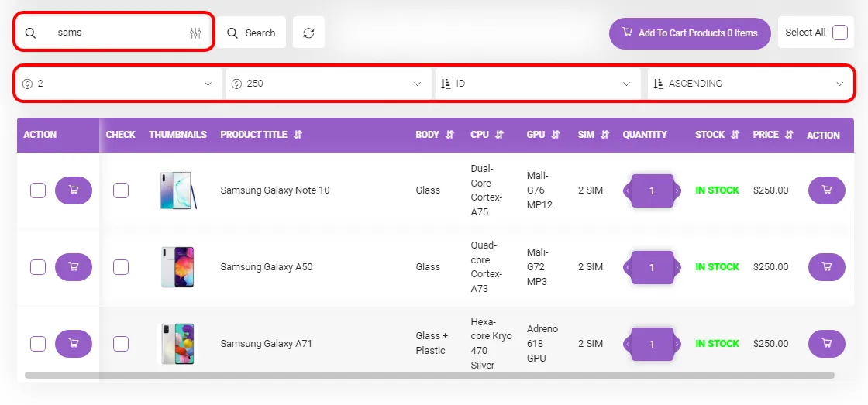The image size is (868, 405).
Task: Click the horizontal scrollbar under the table
Action: pos(429,375)
